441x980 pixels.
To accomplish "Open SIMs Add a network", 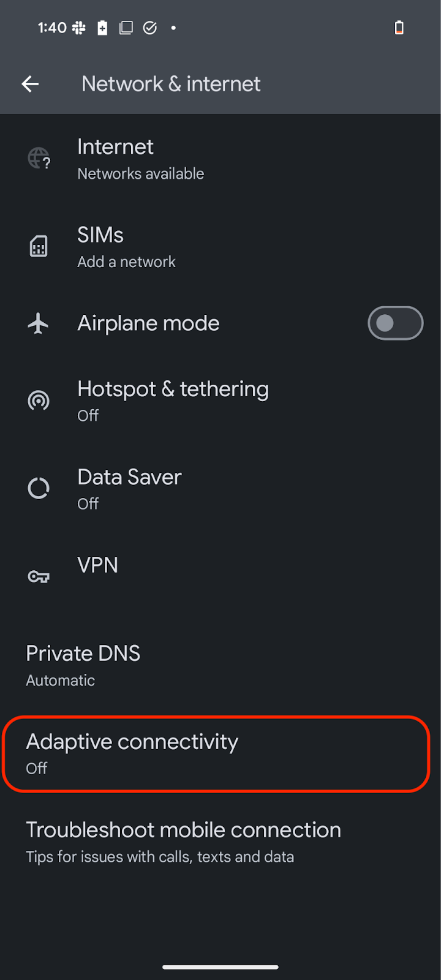I will [x=126, y=247].
